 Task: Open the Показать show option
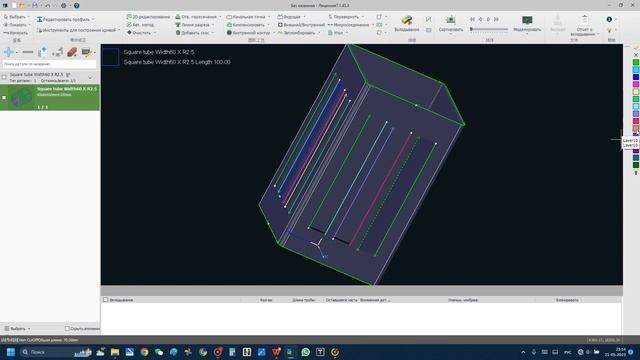[15, 25]
